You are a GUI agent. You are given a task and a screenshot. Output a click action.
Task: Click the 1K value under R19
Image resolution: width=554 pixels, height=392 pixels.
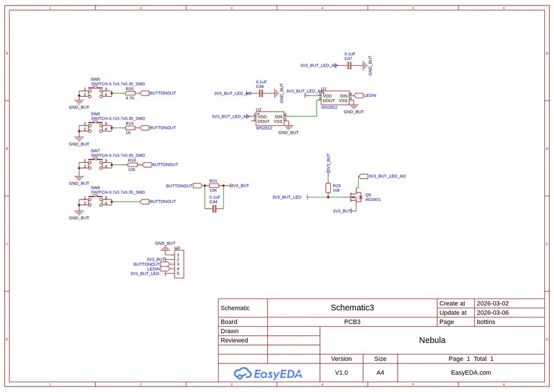(x=128, y=133)
